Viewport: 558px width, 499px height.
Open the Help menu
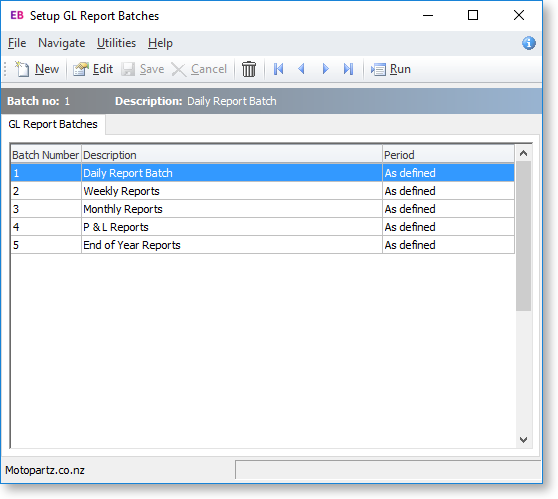pyautogui.click(x=160, y=43)
